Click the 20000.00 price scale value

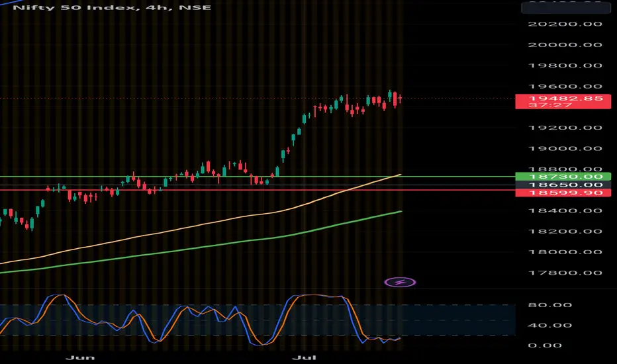565,45
